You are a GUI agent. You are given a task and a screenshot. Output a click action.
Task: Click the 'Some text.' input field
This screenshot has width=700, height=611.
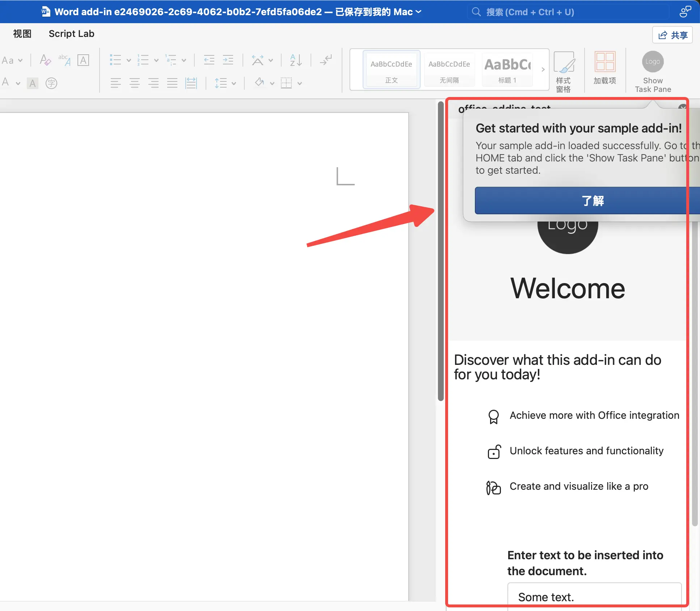click(594, 596)
